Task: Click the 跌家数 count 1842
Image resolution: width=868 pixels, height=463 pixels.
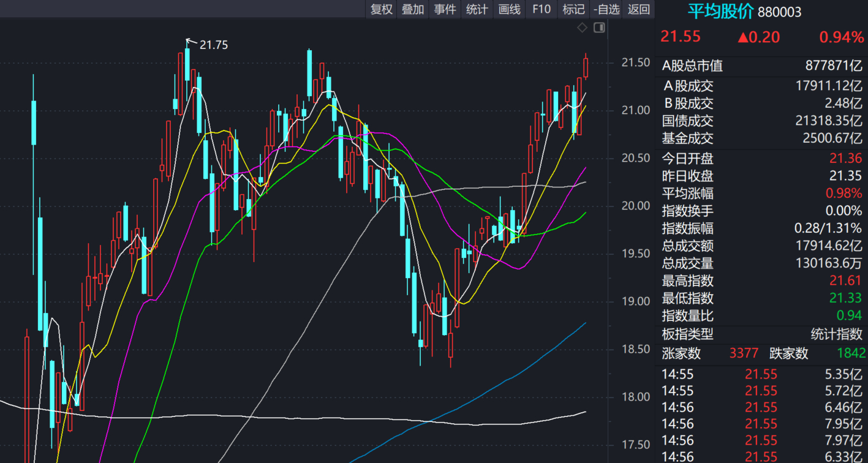Action: [x=851, y=353]
